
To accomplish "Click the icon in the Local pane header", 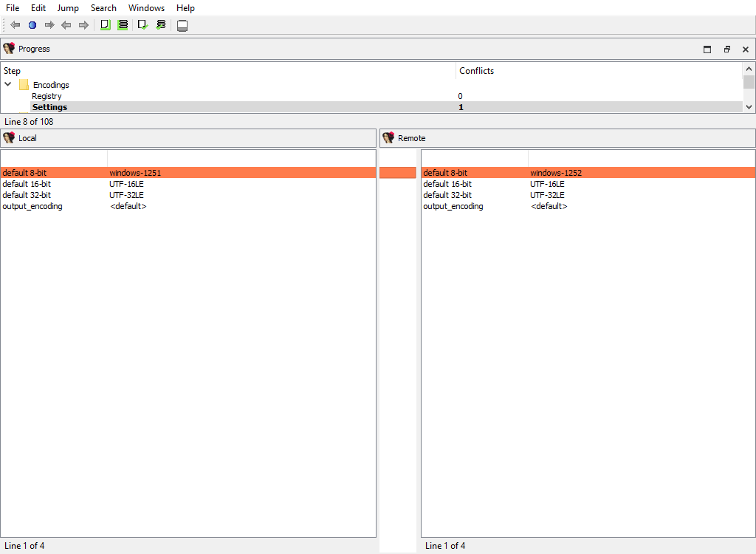I will (x=10, y=137).
